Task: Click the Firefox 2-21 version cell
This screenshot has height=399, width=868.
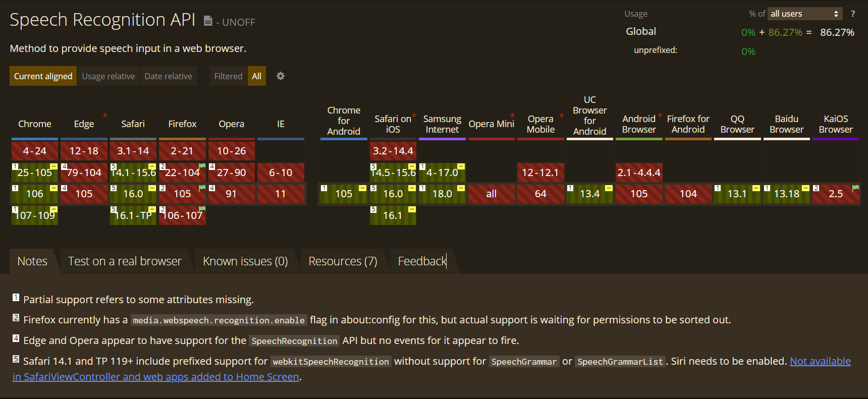Action: (182, 151)
